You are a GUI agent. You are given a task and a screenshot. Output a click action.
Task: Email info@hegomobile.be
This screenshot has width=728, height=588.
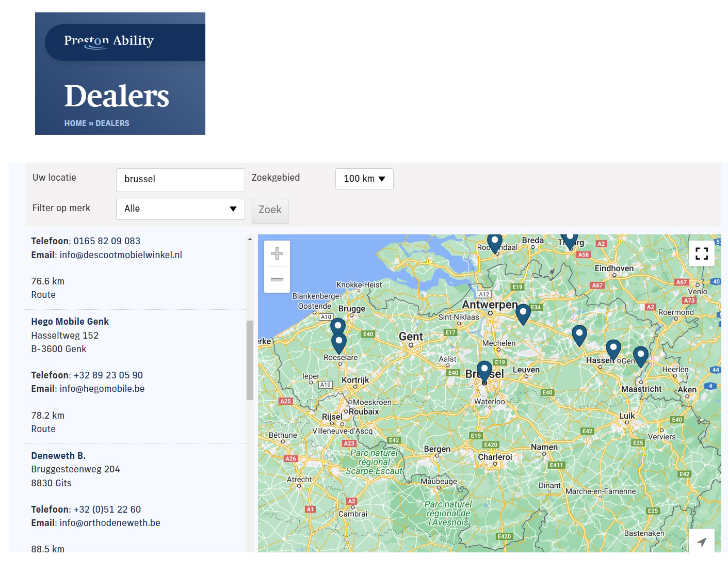pyautogui.click(x=102, y=389)
